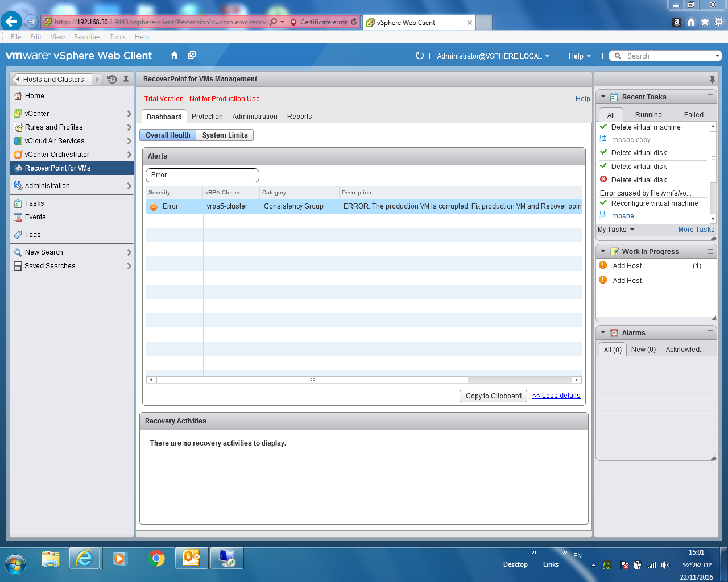Sort alerts by Severity column header
This screenshot has height=582, width=728.
pyautogui.click(x=174, y=193)
